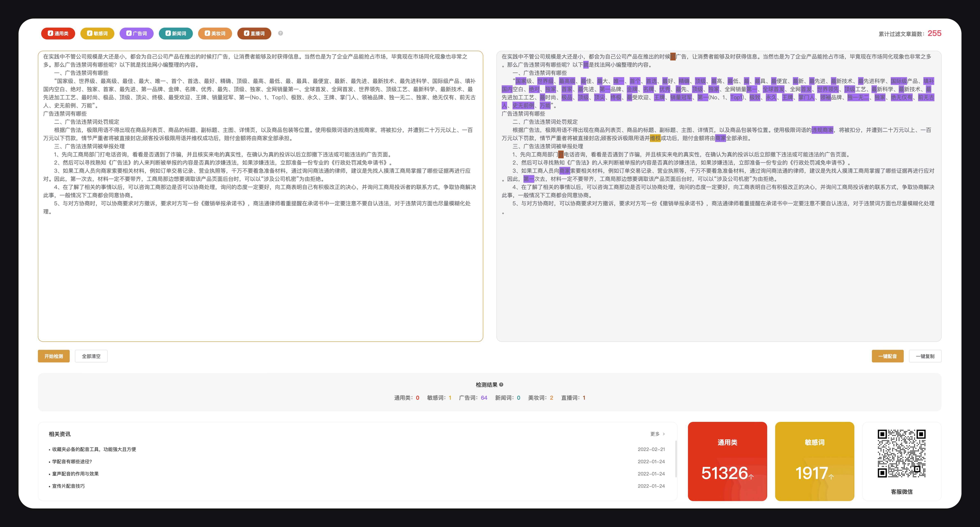This screenshot has width=980, height=527.
Task: Open the 童声配音的作用与效果 link
Action: point(75,474)
